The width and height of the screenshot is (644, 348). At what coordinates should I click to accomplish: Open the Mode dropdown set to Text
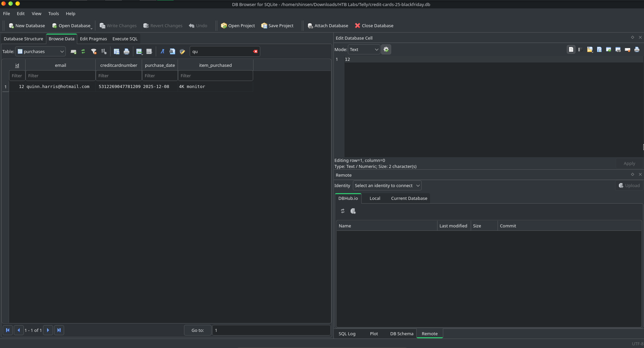tap(364, 49)
